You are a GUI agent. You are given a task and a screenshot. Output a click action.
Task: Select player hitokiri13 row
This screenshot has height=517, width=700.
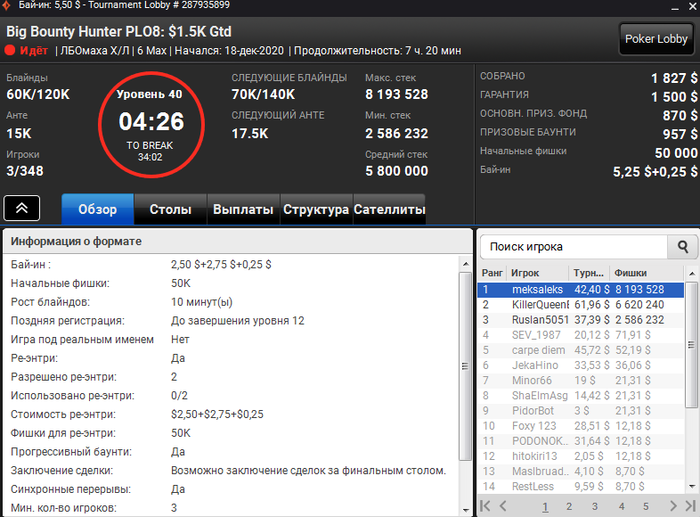point(581,456)
